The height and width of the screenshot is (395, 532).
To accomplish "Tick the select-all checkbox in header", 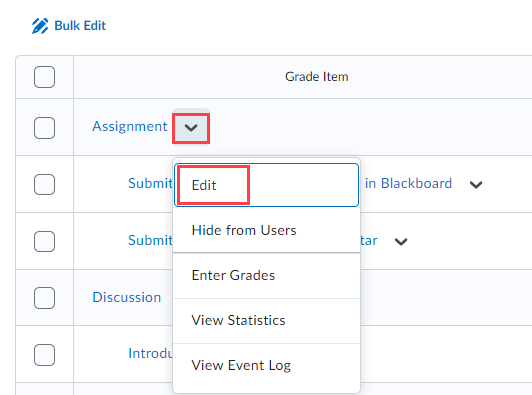I will click(x=44, y=77).
